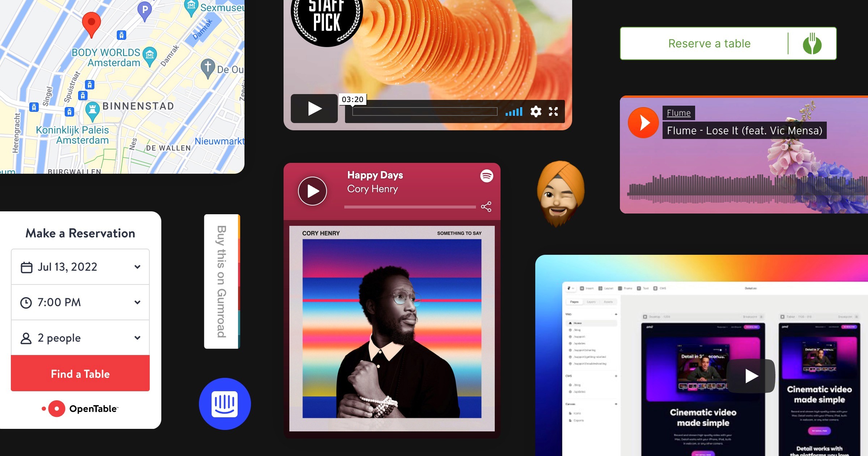The image size is (868, 456).
Task: Click the share icon on Cory Henry player
Action: coord(486,207)
